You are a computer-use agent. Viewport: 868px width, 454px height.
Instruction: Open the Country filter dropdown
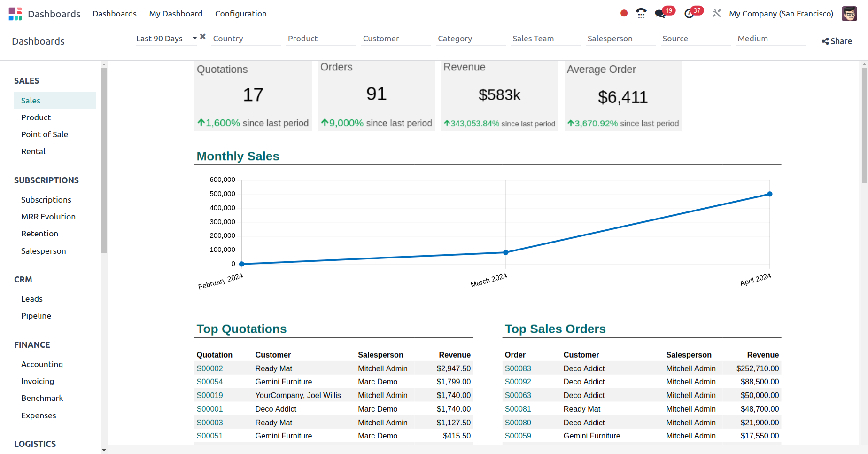pyautogui.click(x=246, y=39)
